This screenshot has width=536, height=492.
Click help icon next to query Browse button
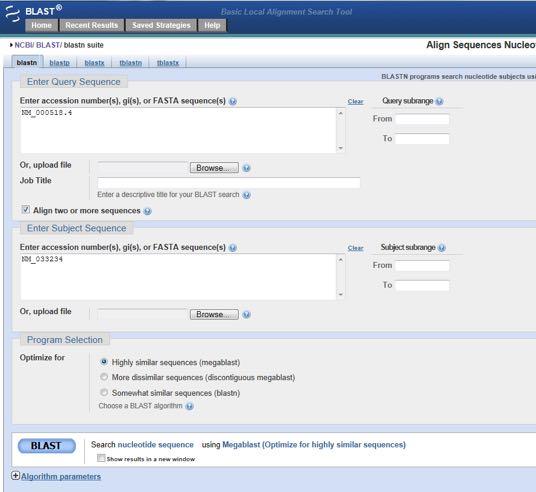click(x=246, y=168)
